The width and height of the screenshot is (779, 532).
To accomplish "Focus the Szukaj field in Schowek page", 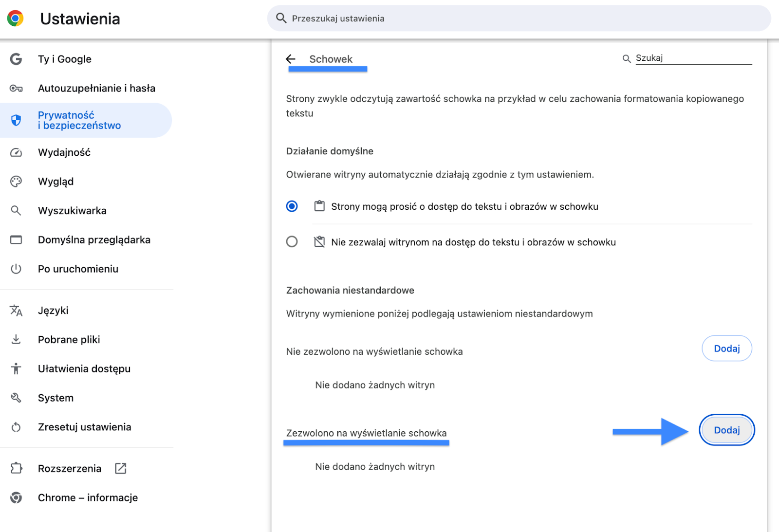I will click(x=694, y=58).
